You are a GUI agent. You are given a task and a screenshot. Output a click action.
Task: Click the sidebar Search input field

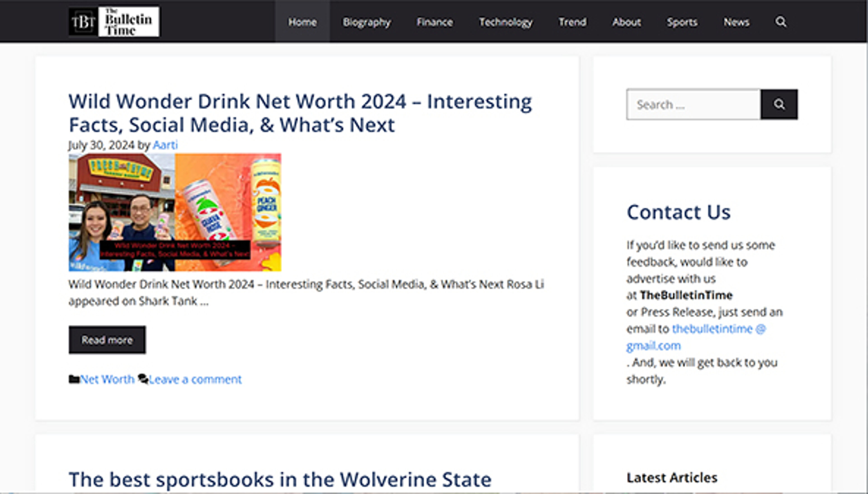[693, 104]
